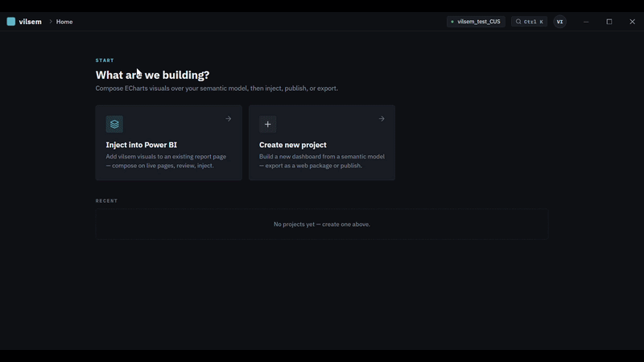
Task: Click the arrow on Inject into Power BI card
Action: (229, 118)
